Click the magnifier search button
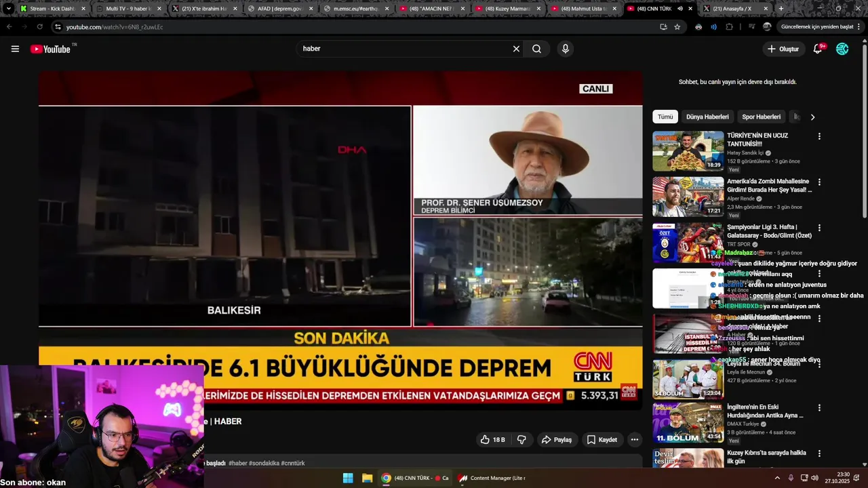Screen dimensions: 868x488 pos(536,49)
